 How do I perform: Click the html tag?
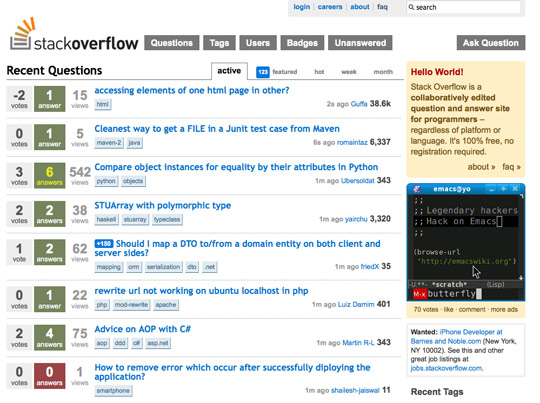[103, 104]
